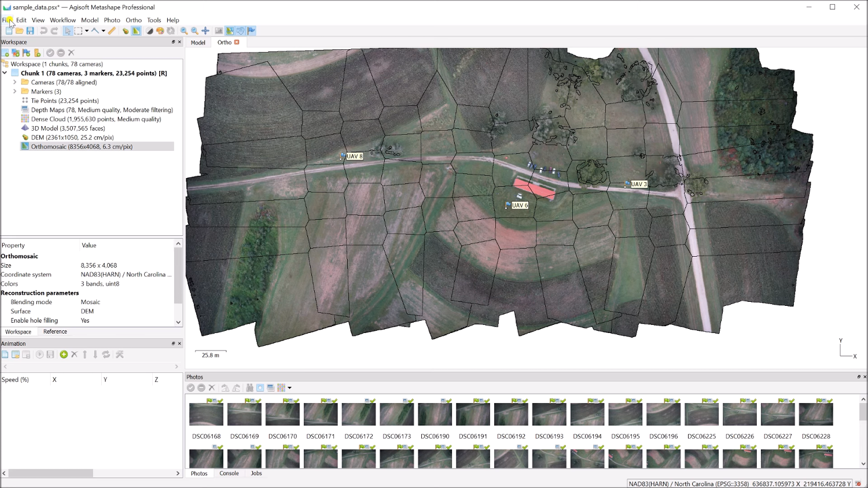This screenshot has height=488, width=868.
Task: Click the Open project folder icon
Action: pos(19,31)
